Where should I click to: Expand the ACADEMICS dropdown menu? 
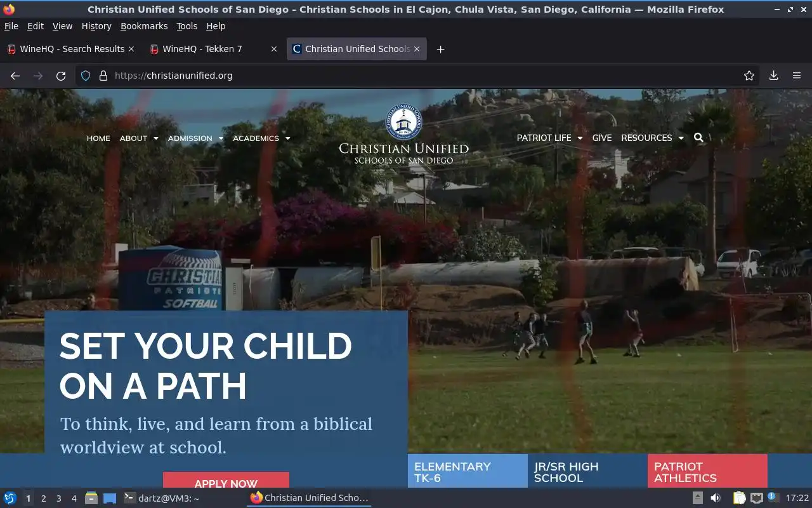261,138
